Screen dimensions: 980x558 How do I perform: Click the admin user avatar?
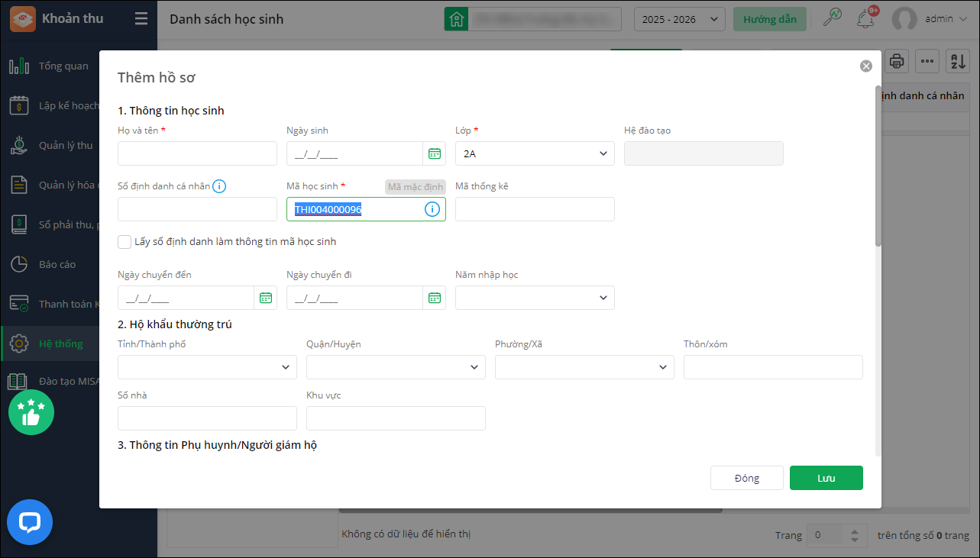point(904,19)
